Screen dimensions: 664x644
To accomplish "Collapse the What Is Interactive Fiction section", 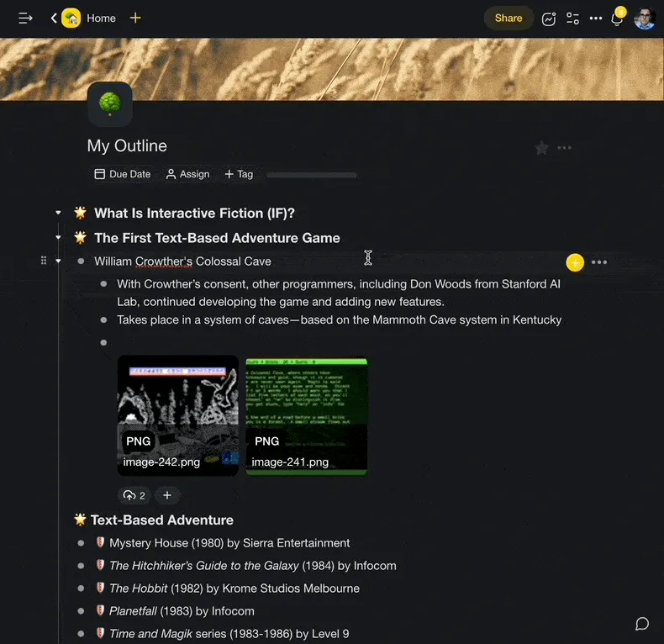I will (59, 213).
